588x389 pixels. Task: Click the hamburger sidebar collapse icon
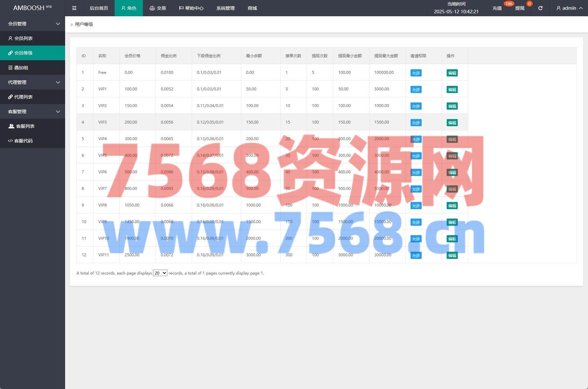click(74, 8)
